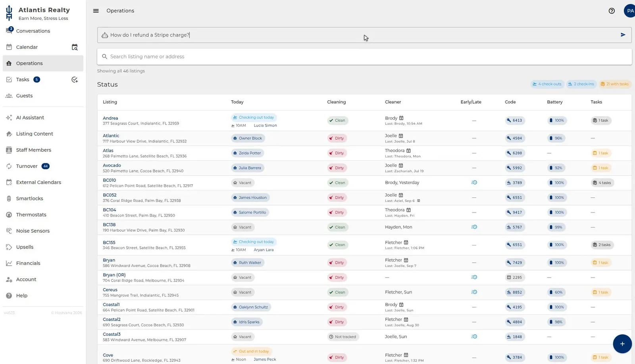This screenshot has width=635, height=364.
Task: Open Turnover in the sidebar
Action: coord(27,166)
